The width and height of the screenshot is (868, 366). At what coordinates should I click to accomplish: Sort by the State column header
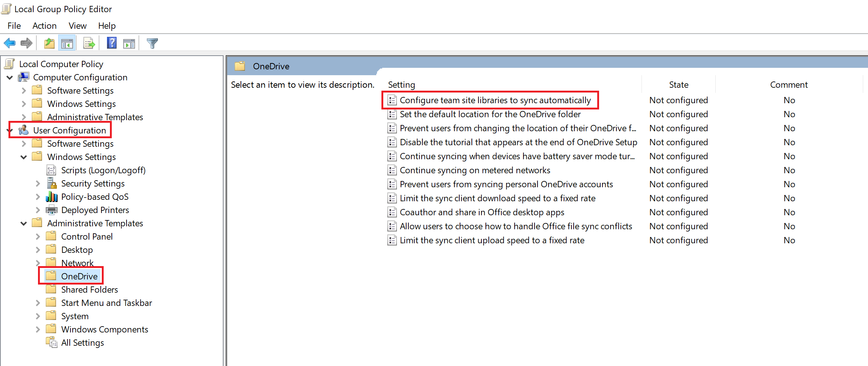(x=679, y=85)
